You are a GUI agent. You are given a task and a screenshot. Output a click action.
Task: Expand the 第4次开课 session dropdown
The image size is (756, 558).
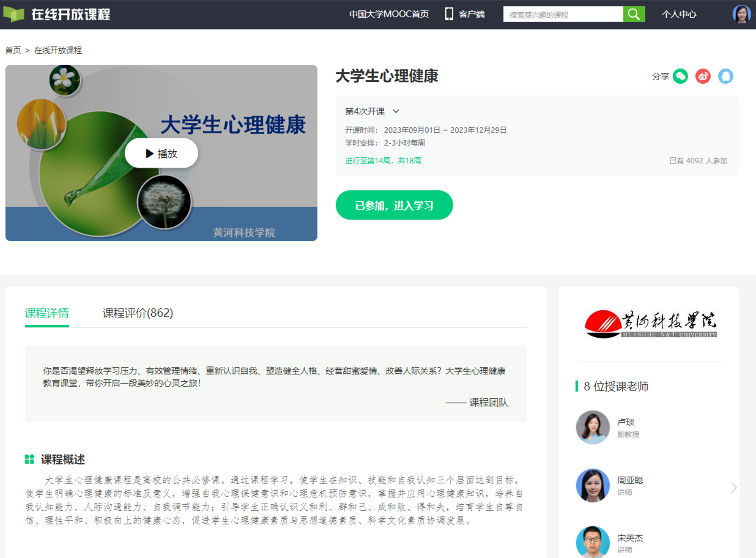point(396,111)
